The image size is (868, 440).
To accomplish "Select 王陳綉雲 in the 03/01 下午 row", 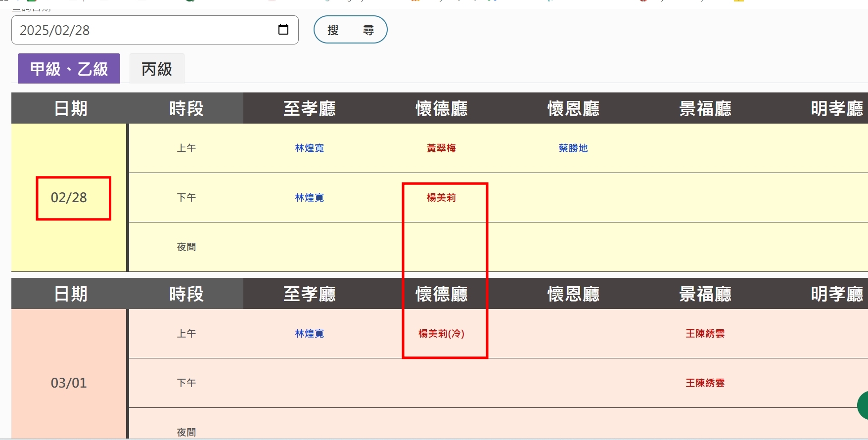I will (x=705, y=383).
